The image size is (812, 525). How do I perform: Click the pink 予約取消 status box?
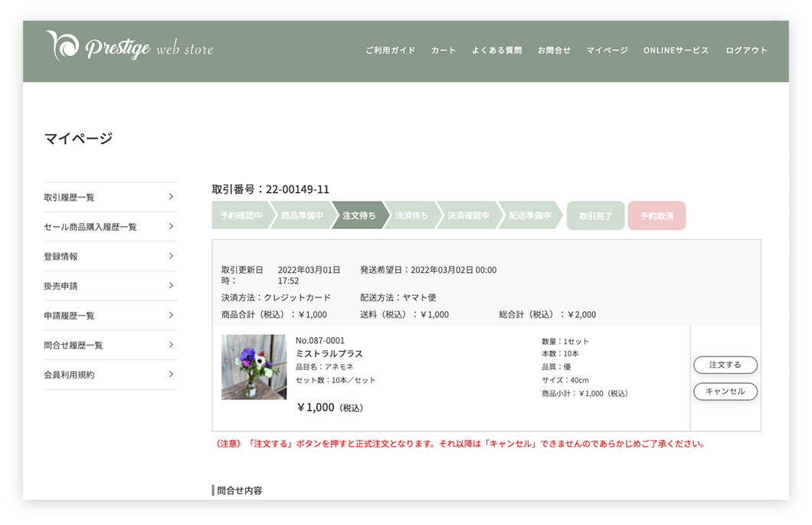(x=656, y=216)
